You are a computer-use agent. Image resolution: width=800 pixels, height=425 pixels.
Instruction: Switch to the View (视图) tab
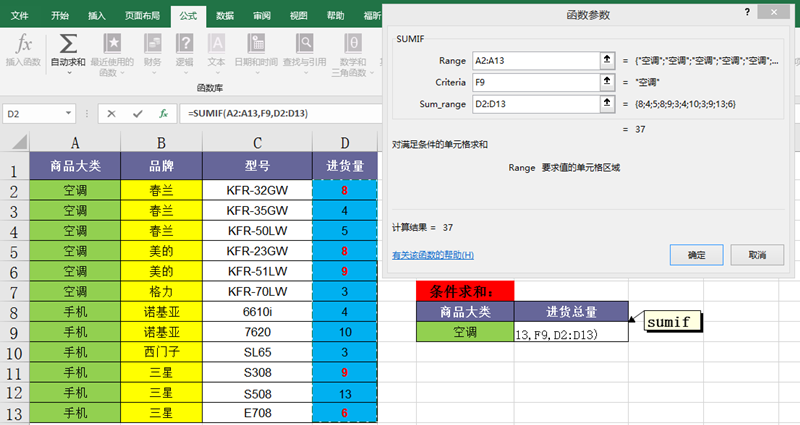click(298, 16)
